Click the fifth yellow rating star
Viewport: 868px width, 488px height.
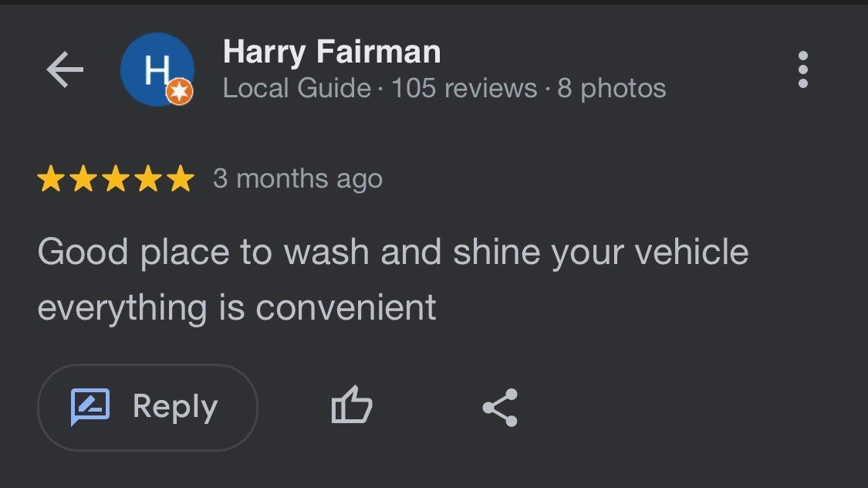[x=181, y=179]
